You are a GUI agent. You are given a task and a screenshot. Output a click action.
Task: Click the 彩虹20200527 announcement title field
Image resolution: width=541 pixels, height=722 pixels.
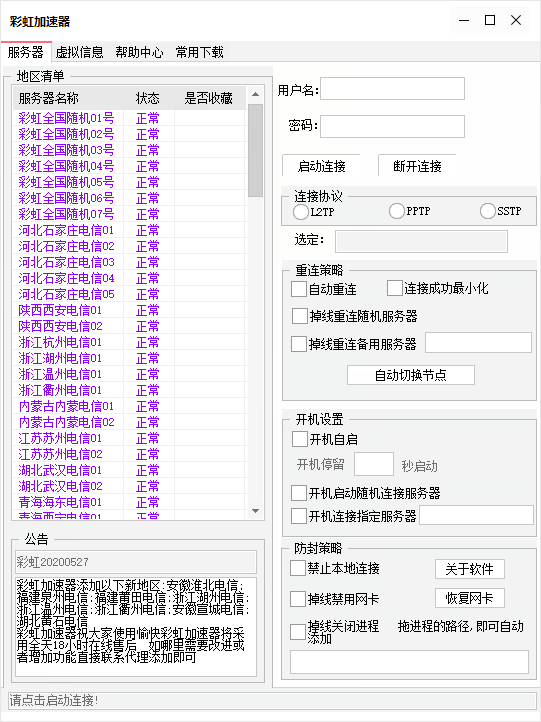point(136,562)
